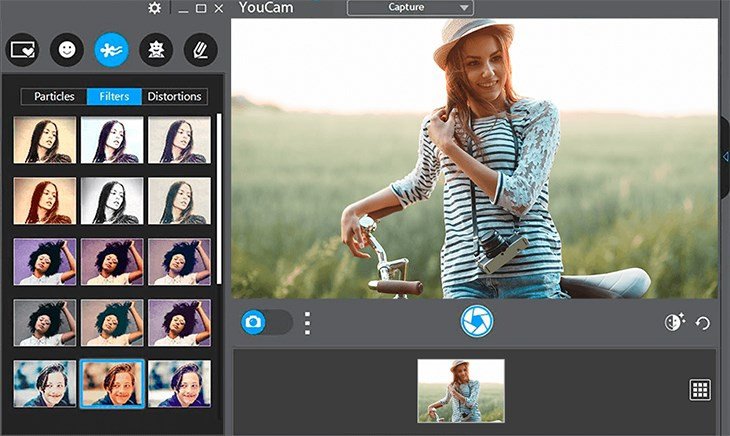The width and height of the screenshot is (730, 436).
Task: Switch to the Distortions tab
Action: [175, 96]
